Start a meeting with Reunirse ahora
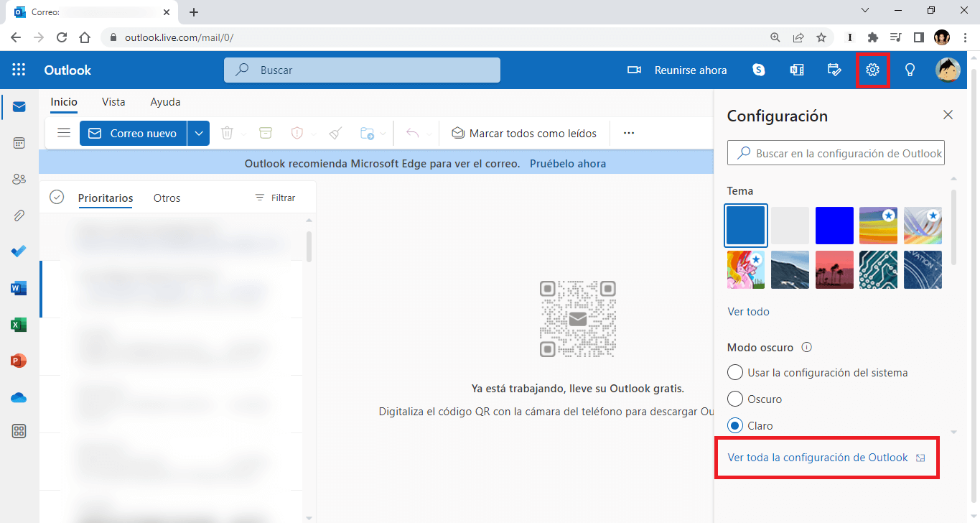This screenshot has height=523, width=980. [x=677, y=70]
